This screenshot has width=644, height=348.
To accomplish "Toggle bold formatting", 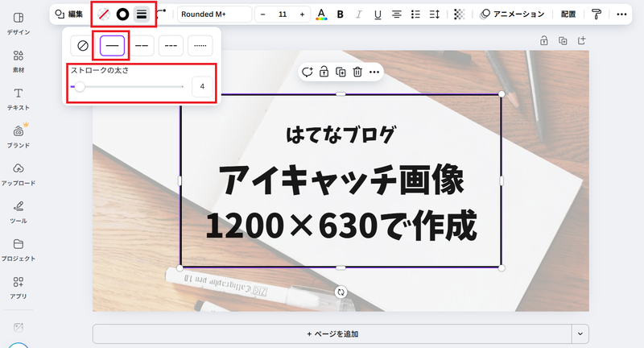I will tap(340, 14).
